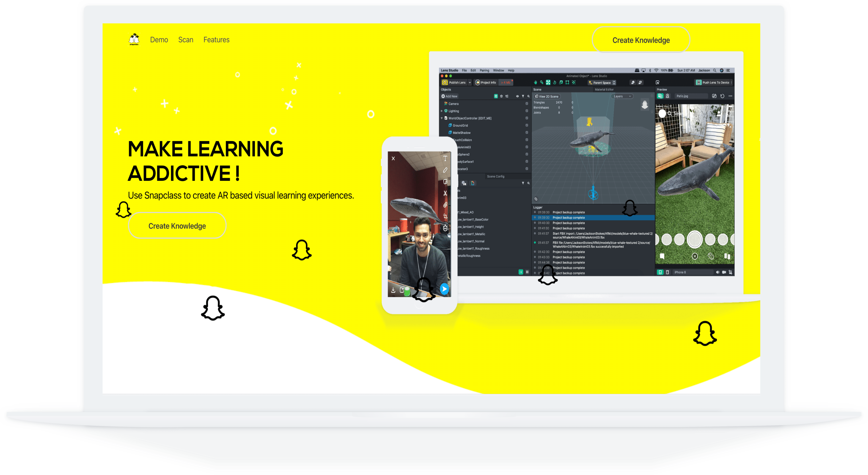Expand the Lighting tree item
This screenshot has height=475, width=868.
442,111
